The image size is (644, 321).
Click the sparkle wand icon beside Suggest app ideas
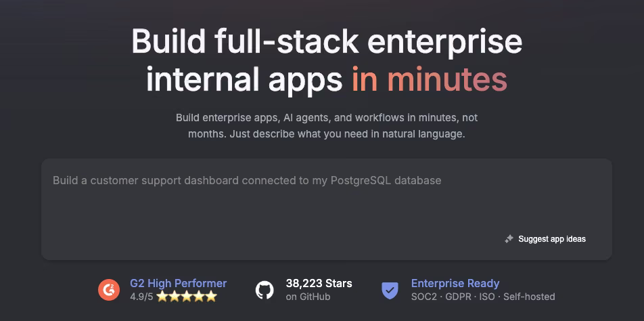coord(509,239)
